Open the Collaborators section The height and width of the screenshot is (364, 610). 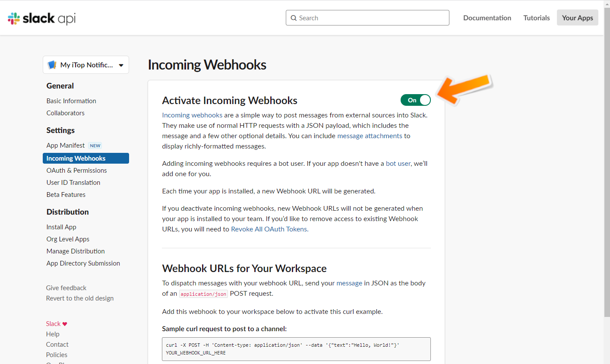66,113
